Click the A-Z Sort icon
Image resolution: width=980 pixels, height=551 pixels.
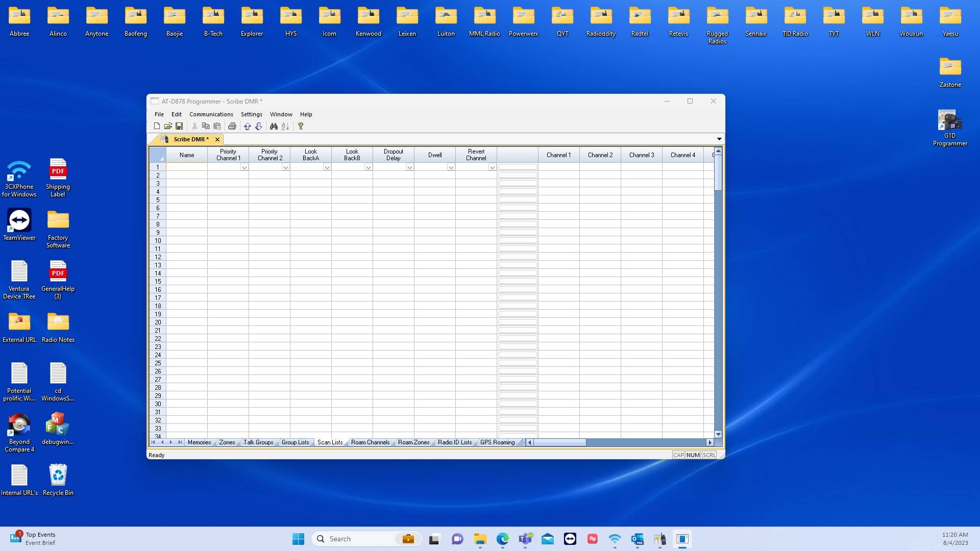pyautogui.click(x=285, y=126)
